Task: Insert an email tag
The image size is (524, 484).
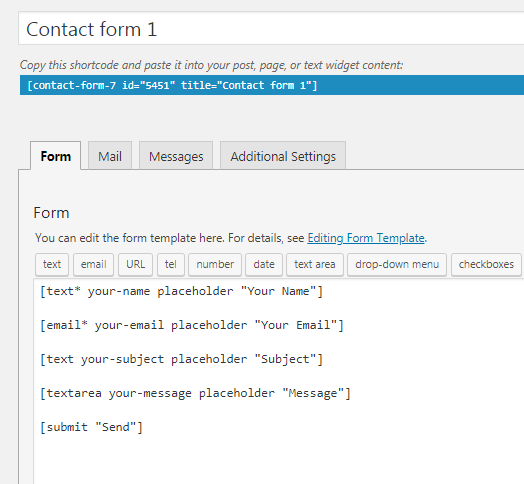Action: click(x=93, y=264)
